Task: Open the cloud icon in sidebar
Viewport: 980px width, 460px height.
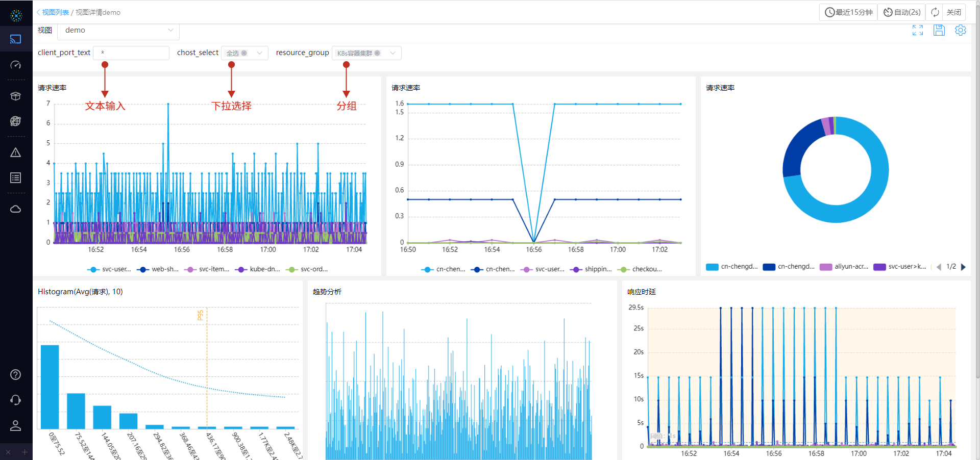Action: [x=16, y=209]
